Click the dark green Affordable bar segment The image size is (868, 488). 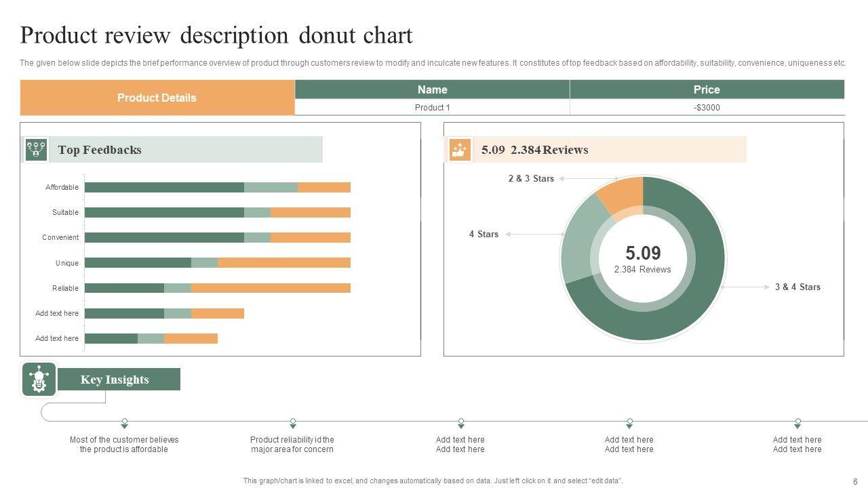click(164, 187)
